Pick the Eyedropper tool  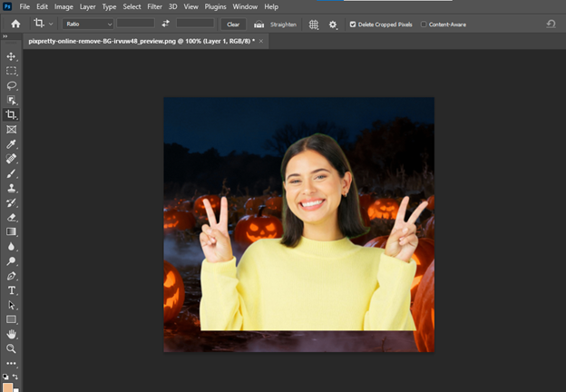coord(12,144)
